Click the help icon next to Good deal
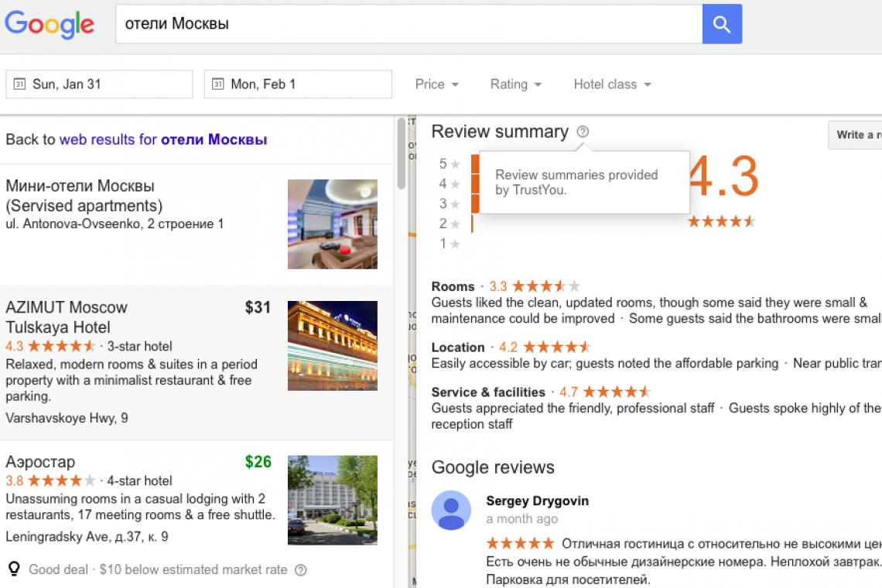The image size is (882, 588). 301,570
